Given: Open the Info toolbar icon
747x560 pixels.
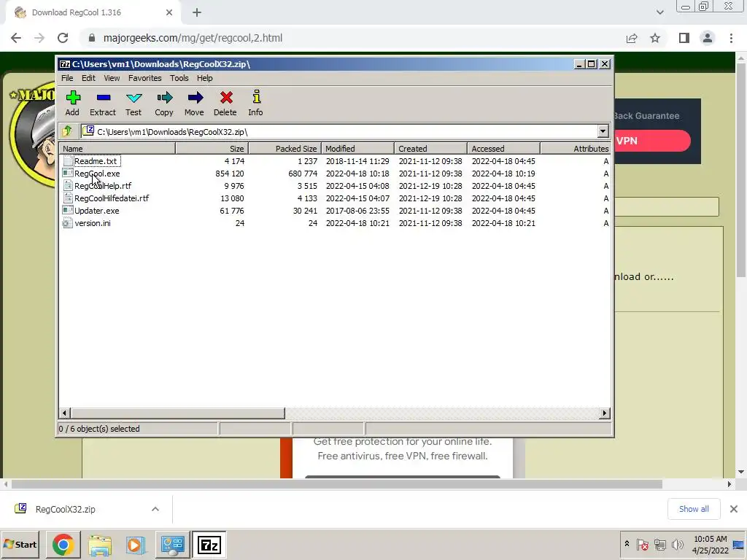Looking at the screenshot, I should coord(256,97).
